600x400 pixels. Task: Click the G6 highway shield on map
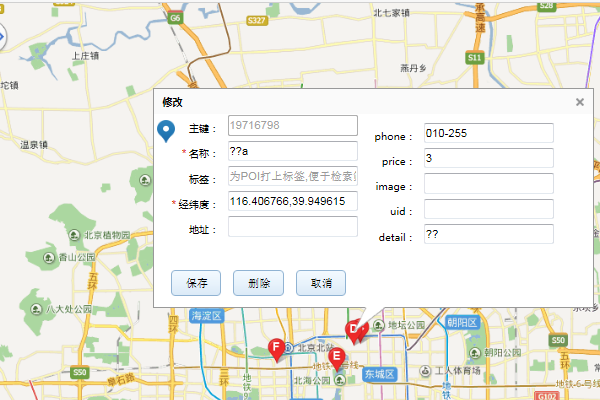coord(175,18)
